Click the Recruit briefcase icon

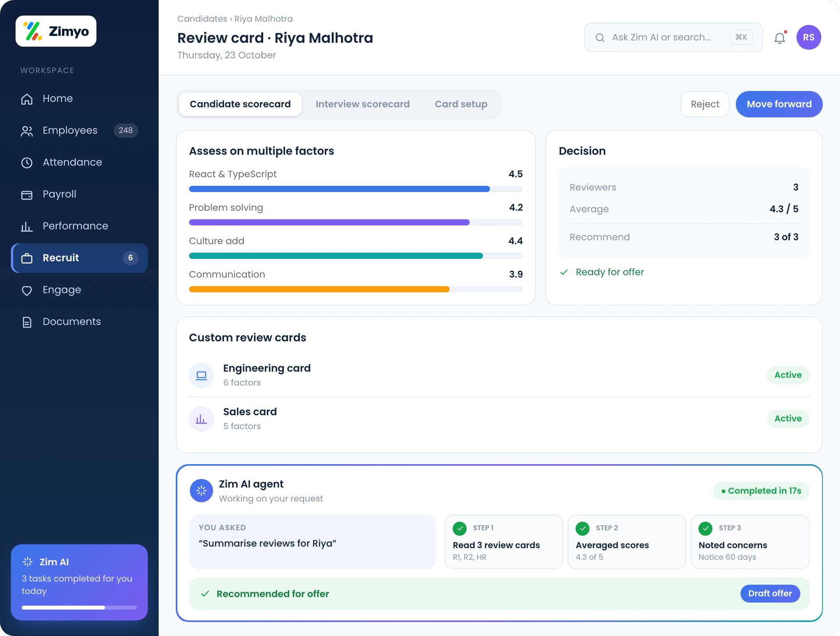27,258
